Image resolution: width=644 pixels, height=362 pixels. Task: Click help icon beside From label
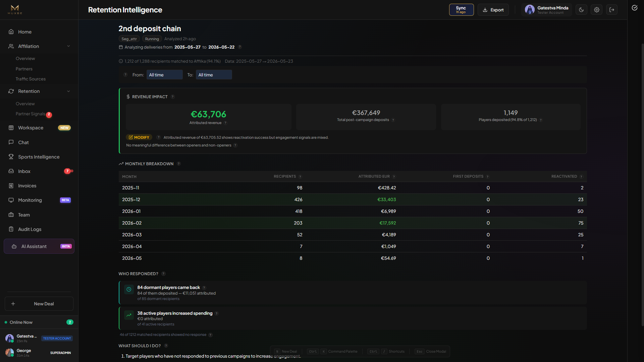pos(125,75)
